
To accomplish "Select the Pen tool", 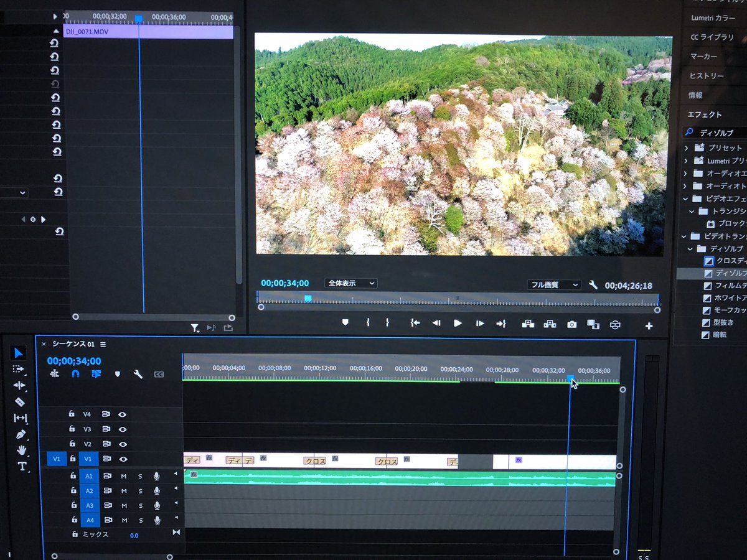I will pos(21,434).
